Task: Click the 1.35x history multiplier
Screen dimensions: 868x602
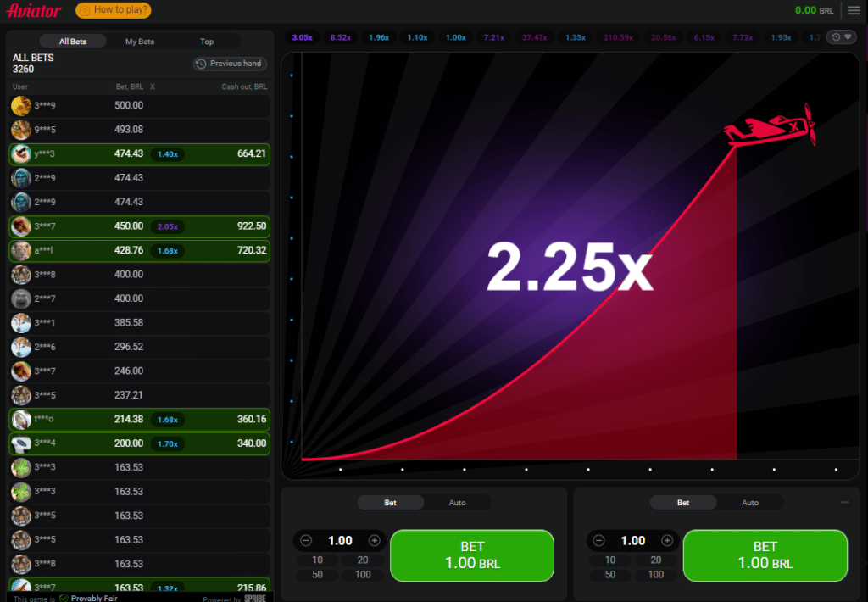Action: (x=576, y=37)
